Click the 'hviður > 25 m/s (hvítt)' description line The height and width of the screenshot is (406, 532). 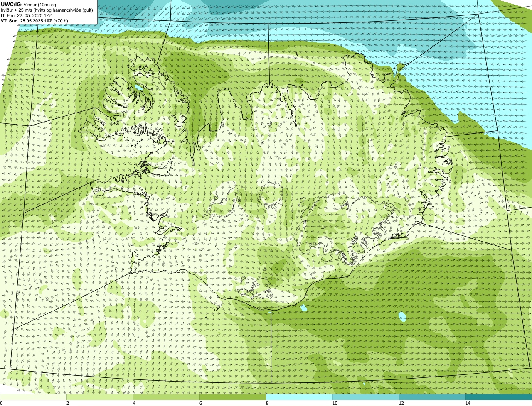[x=47, y=10]
